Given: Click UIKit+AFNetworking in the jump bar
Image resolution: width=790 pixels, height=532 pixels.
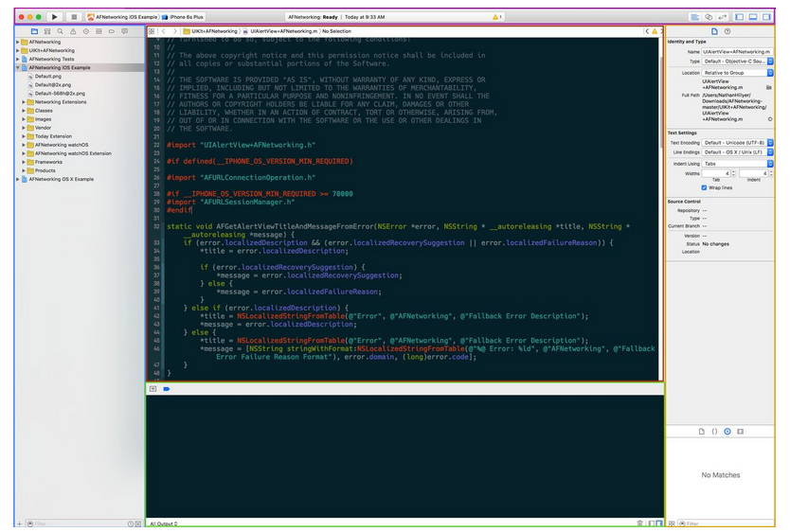Looking at the screenshot, I should [x=210, y=31].
